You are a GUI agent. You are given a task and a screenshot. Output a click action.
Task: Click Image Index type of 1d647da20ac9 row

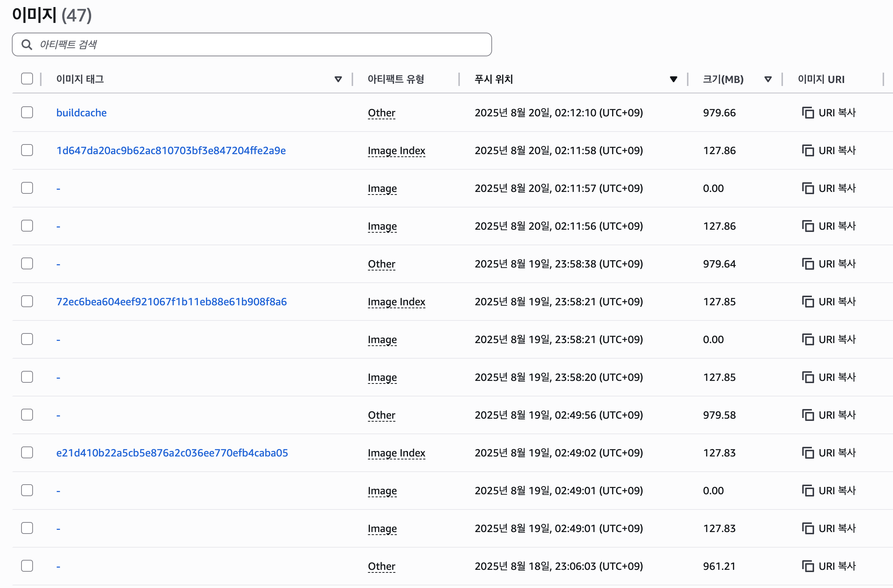(x=396, y=150)
